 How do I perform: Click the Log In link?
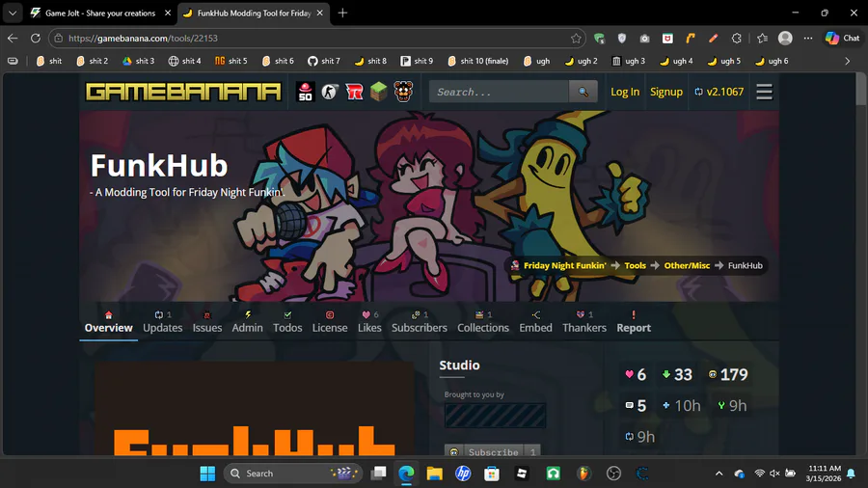(x=624, y=92)
